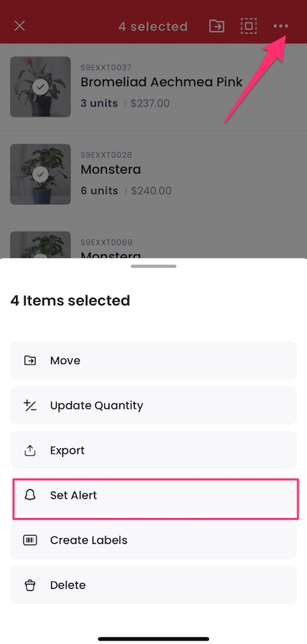Tap the folder arrow icon beside Move

[x=30, y=360]
